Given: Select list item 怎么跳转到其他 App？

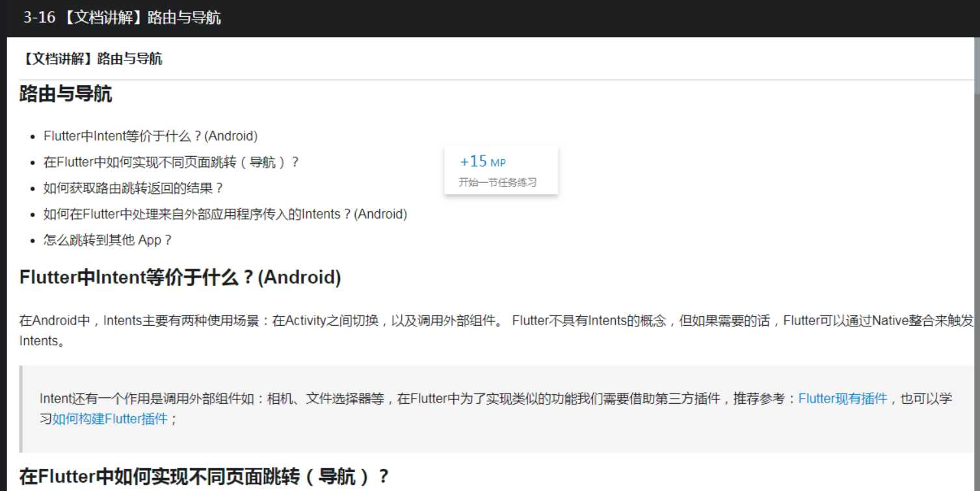Looking at the screenshot, I should click(108, 240).
